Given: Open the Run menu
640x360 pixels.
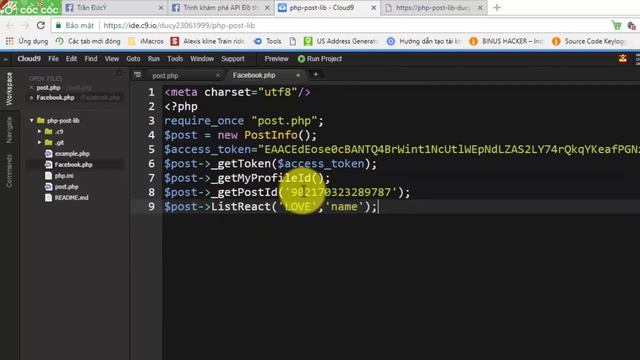Looking at the screenshot, I should tap(153, 59).
